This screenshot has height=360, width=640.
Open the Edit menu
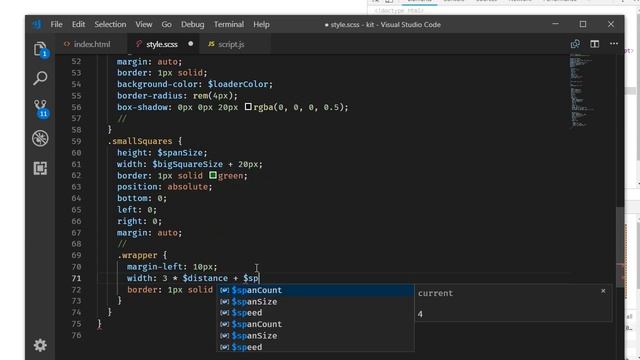(x=78, y=24)
